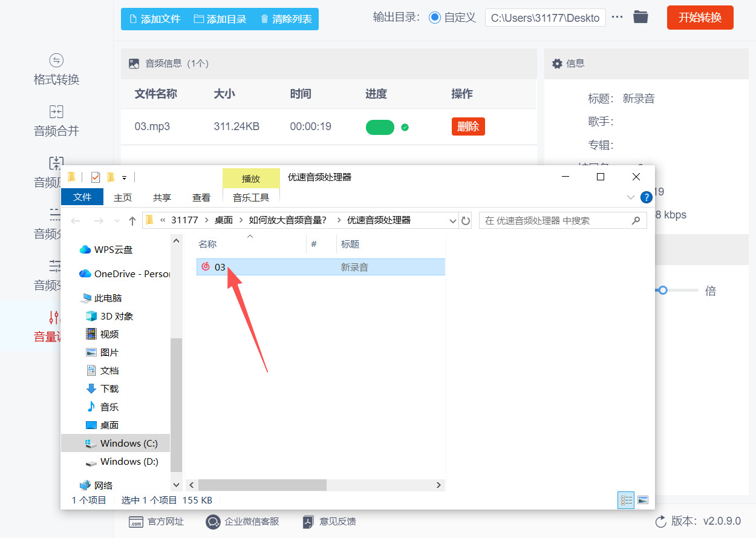Screen dimensions: 756x538
Task: Delete 03.mp3 using the 删除 button
Action: pyautogui.click(x=468, y=126)
